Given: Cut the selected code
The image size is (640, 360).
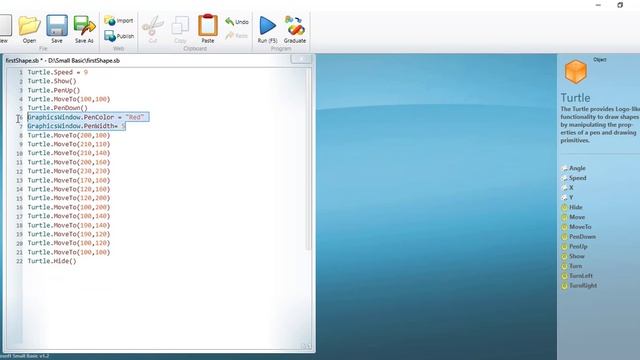Looking at the screenshot, I should (153, 29).
